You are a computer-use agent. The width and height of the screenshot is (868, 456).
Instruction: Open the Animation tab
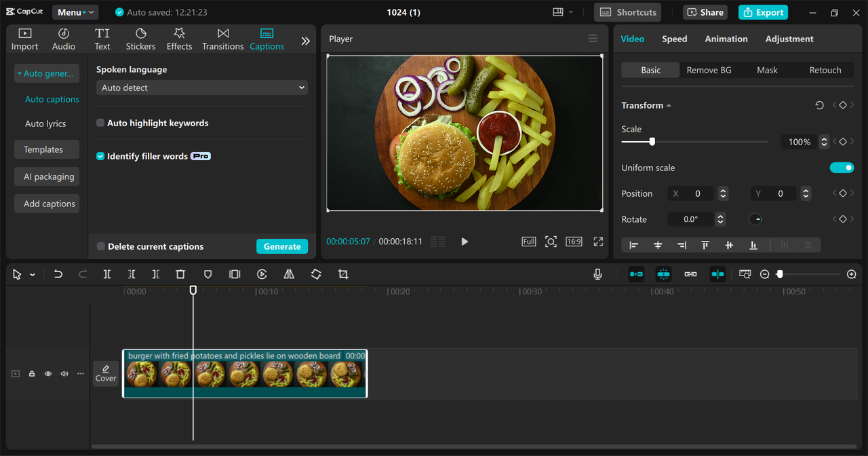pyautogui.click(x=726, y=39)
